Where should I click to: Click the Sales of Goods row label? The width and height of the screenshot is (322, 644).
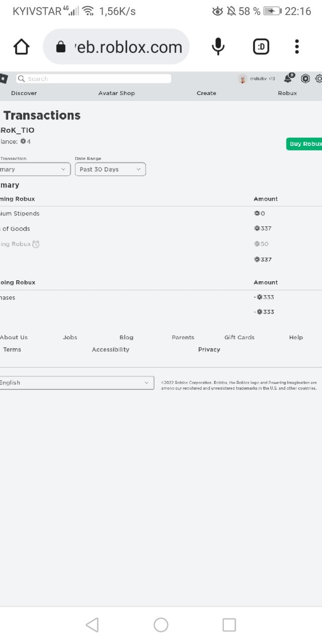pos(15,229)
